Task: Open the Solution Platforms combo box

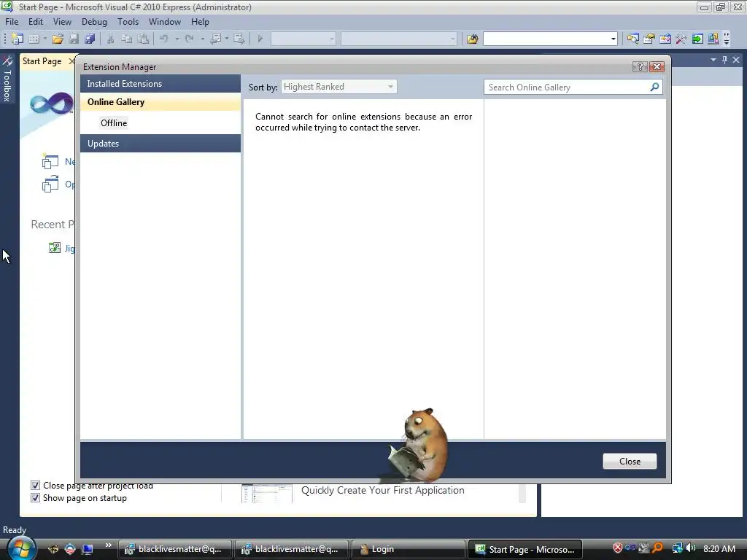Action: pos(399,39)
